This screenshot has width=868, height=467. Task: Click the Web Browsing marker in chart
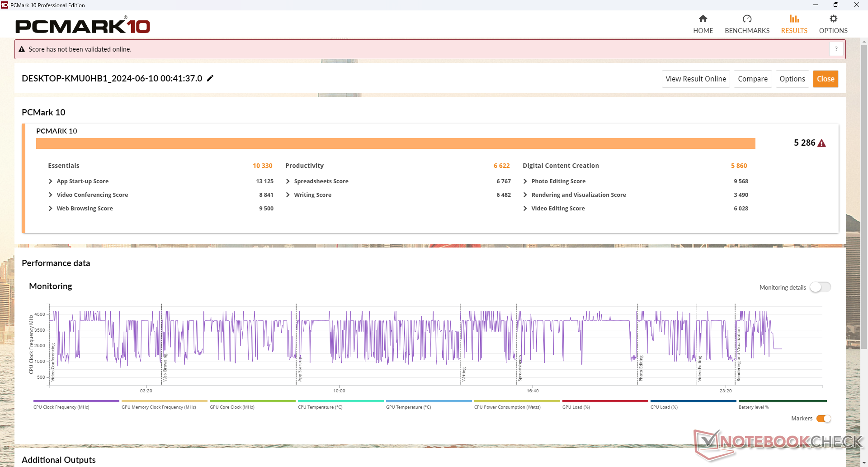(x=165, y=368)
